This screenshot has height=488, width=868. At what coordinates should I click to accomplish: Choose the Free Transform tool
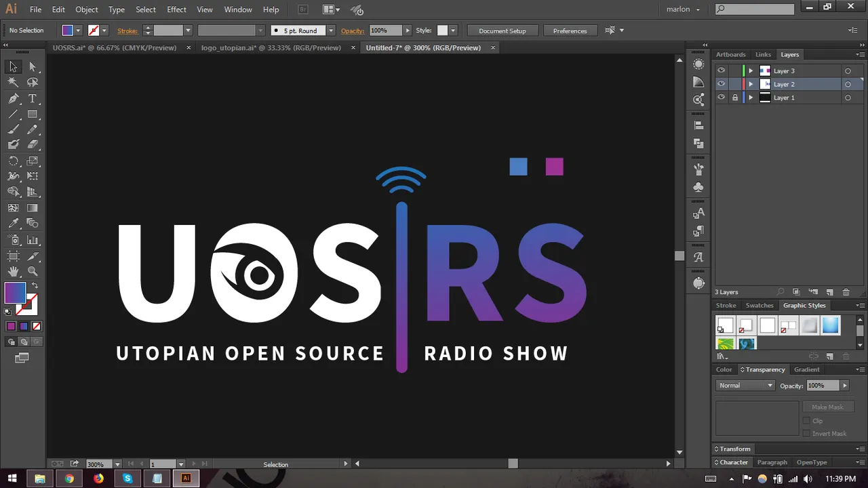point(33,176)
